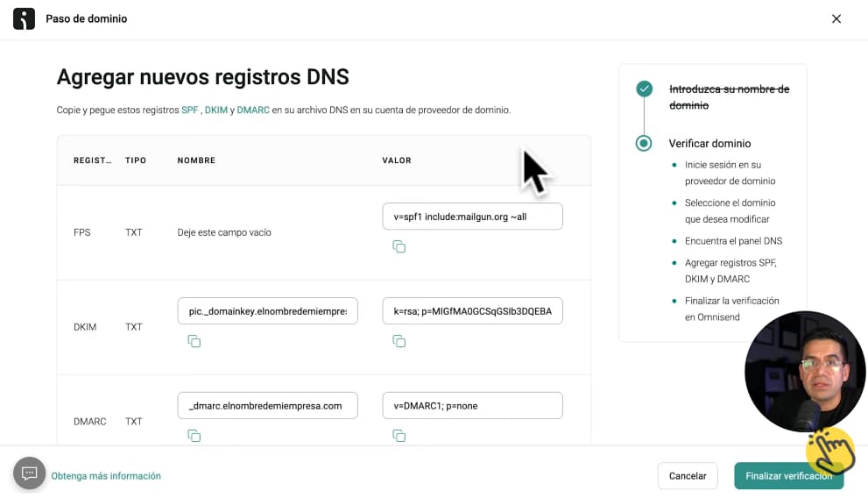Open the chat support bubble
The width and height of the screenshot is (868, 498).
29,473
